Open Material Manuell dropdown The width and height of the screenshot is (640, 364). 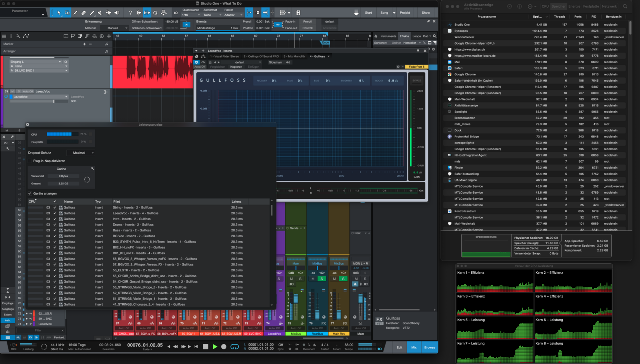click(x=114, y=28)
